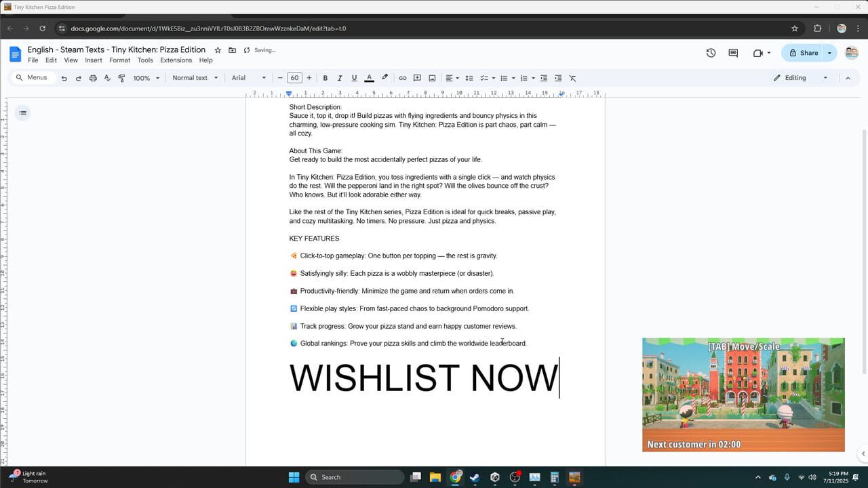Open version history via the clock icon

[711, 52]
